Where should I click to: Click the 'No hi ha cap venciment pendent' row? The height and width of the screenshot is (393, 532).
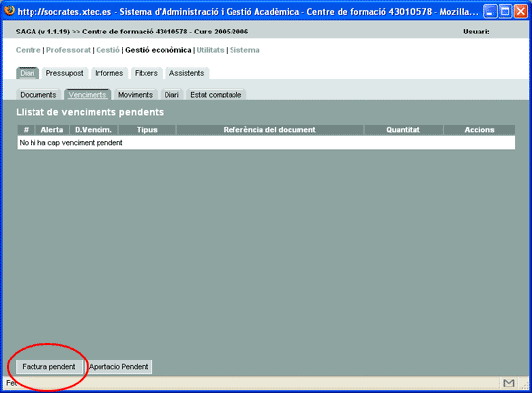pos(266,143)
